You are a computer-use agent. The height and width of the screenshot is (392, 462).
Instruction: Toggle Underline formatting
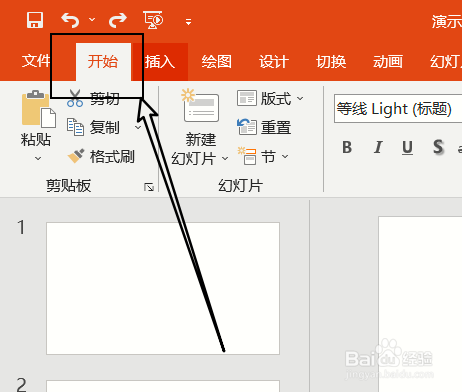click(x=407, y=147)
